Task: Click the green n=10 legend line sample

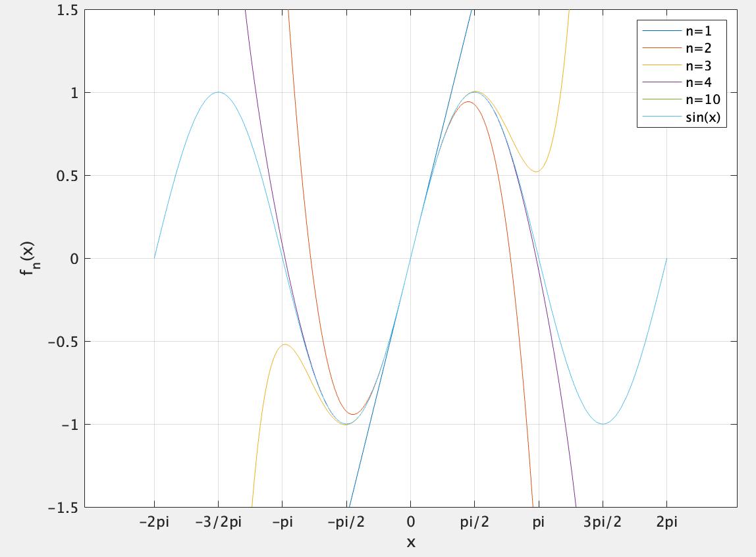Action: 661,99
